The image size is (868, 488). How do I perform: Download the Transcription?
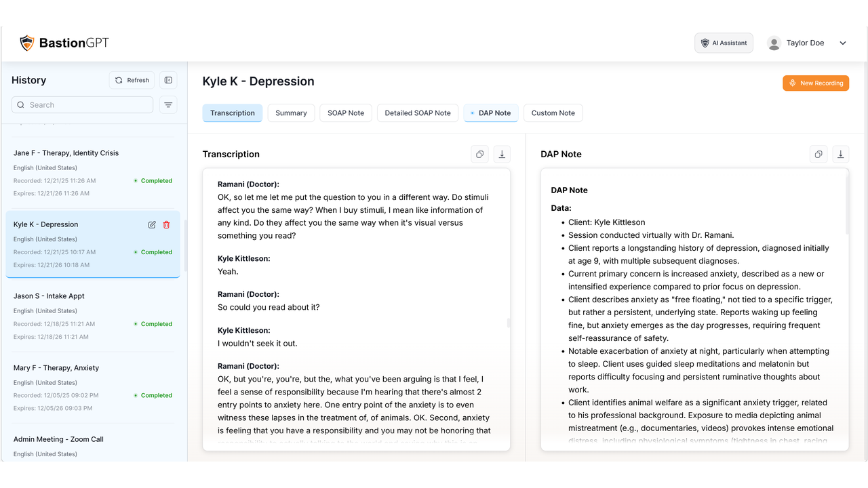tap(502, 155)
